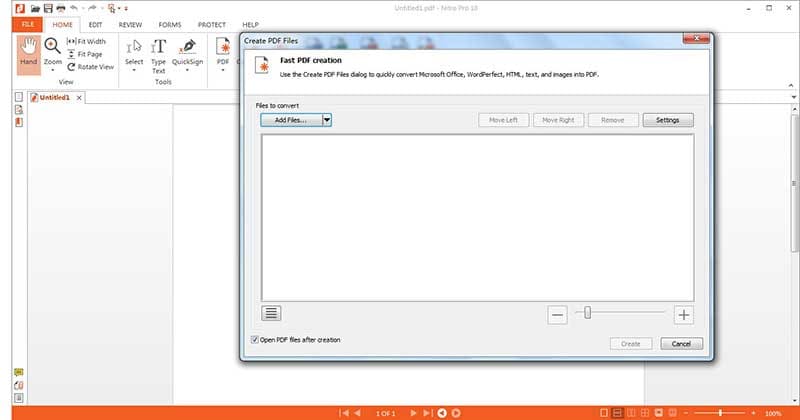This screenshot has width=800, height=420.
Task: Decrease thumbnail size with the minus button
Action: (557, 315)
